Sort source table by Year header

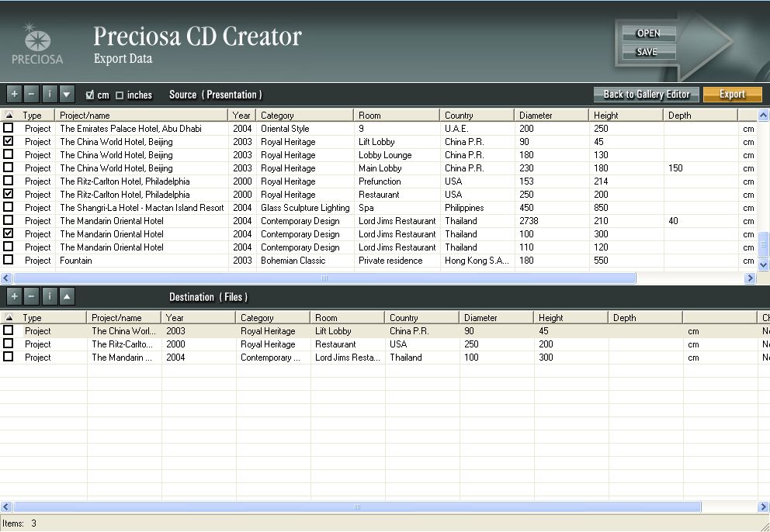point(242,116)
